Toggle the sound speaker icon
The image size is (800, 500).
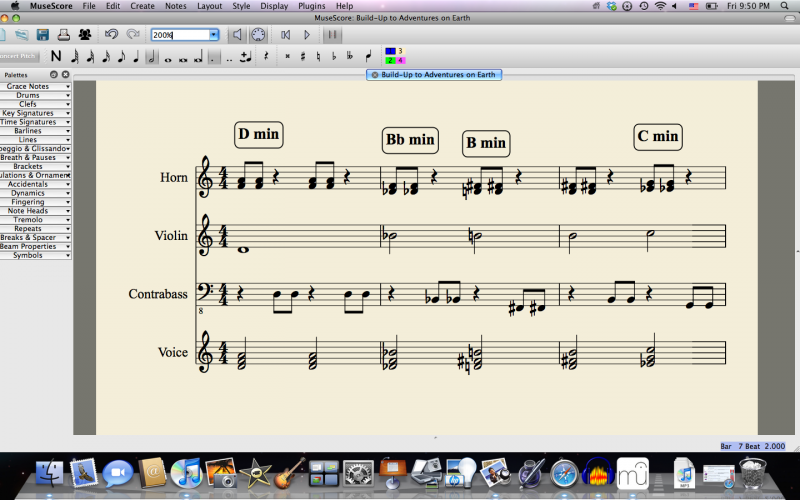238,35
